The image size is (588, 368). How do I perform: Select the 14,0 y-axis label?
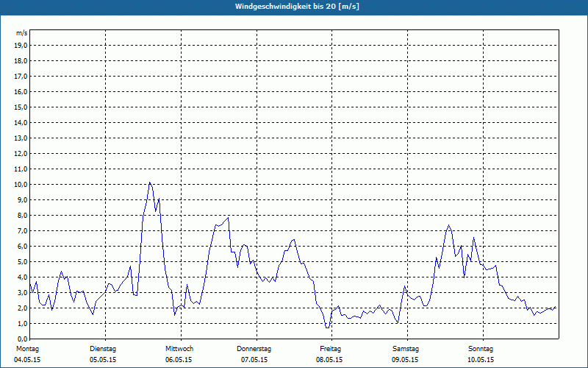[21, 123]
